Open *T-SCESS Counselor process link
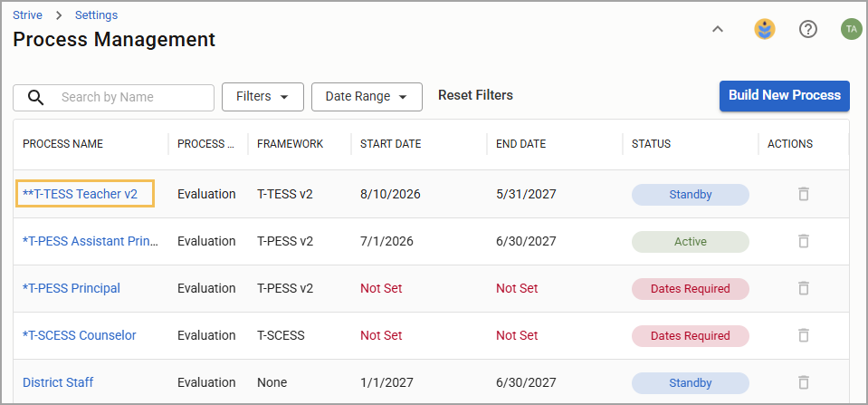The image size is (868, 405). [79, 335]
